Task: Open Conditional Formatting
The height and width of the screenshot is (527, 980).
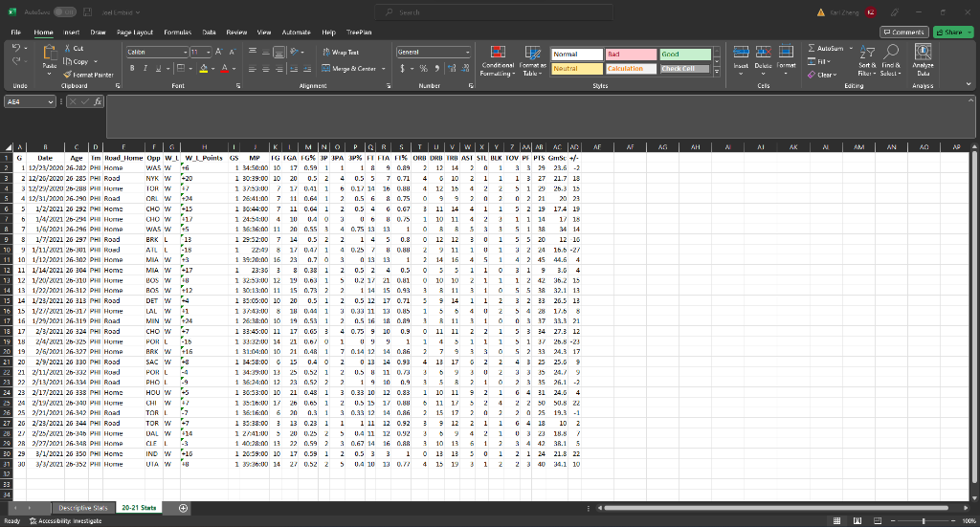Action: pos(498,60)
